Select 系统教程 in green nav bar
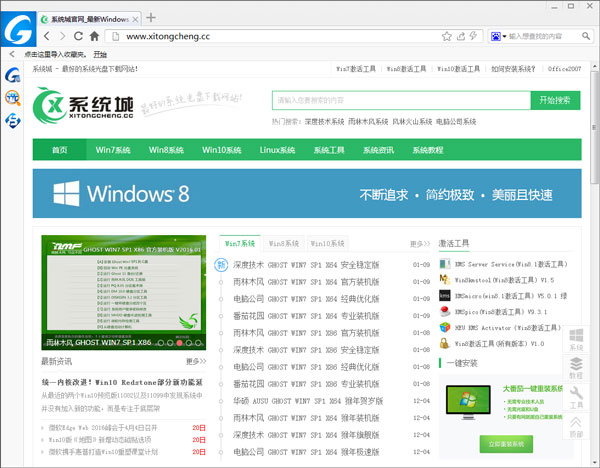Viewport: 600px width, 468px height. 428,150
